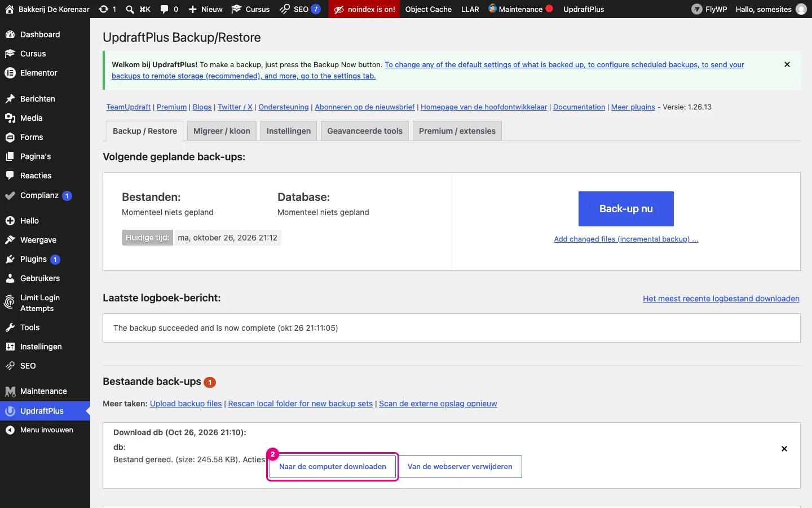Click the Complianz checkmark icon
Image resolution: width=812 pixels, height=508 pixels.
(x=10, y=196)
